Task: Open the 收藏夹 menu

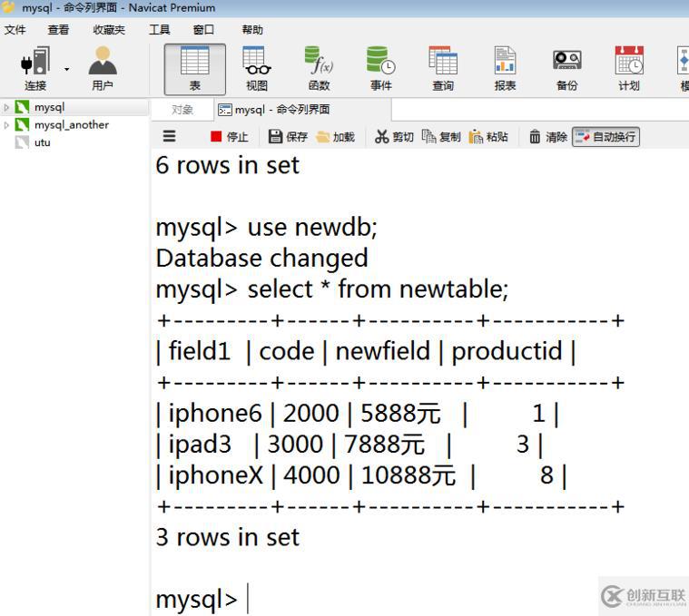Action: click(x=109, y=30)
